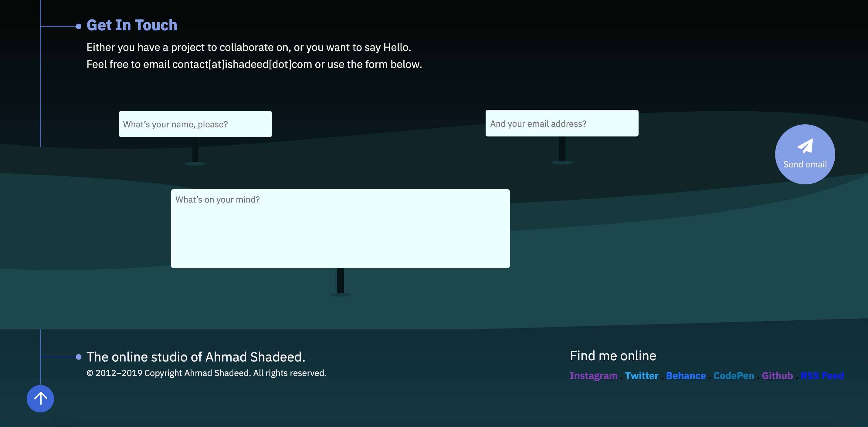
Task: Go to the Github link
Action: (x=777, y=375)
